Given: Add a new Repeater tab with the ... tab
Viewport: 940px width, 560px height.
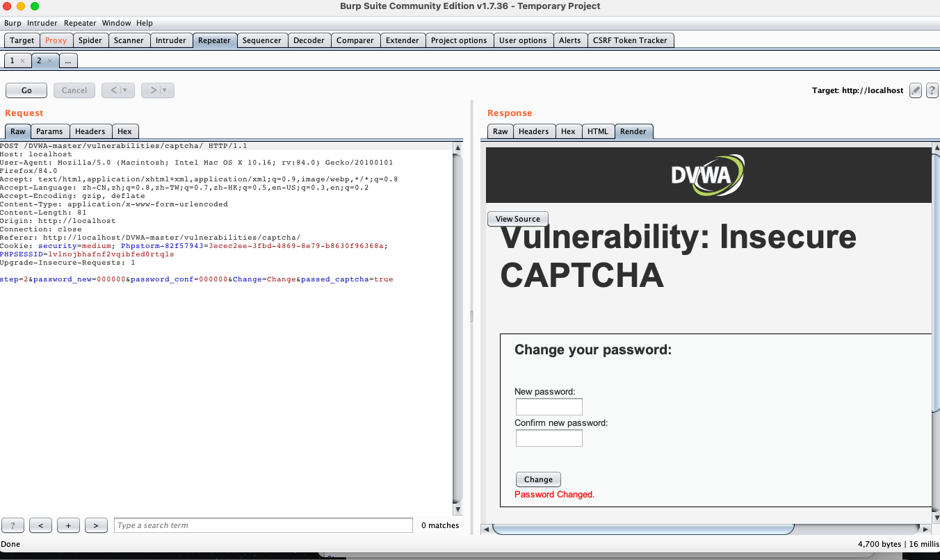Looking at the screenshot, I should click(x=68, y=61).
